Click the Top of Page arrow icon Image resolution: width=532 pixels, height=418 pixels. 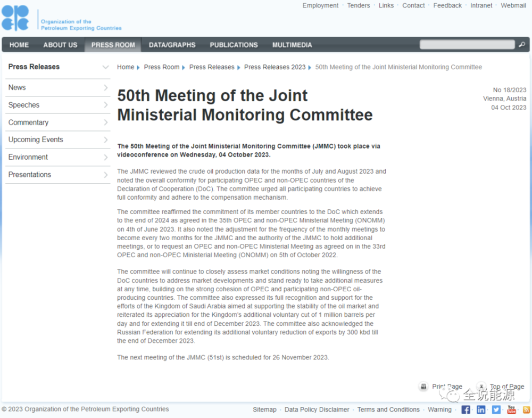pyautogui.click(x=481, y=387)
